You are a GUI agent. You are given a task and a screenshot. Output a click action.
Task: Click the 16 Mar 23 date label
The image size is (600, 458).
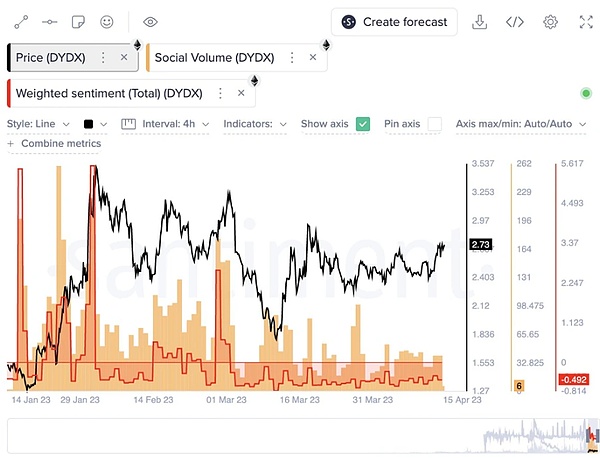point(300,400)
